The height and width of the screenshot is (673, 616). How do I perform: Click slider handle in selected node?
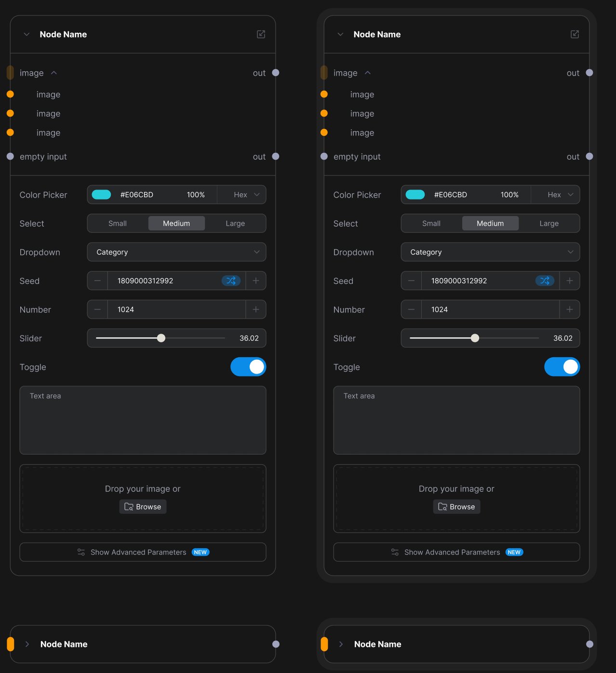[475, 338]
